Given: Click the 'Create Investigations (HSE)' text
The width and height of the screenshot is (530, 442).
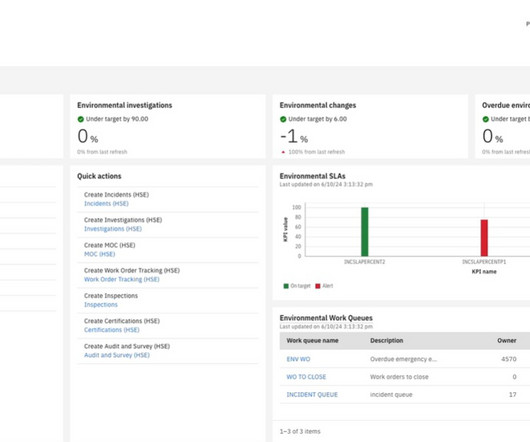Looking at the screenshot, I should pyautogui.click(x=123, y=220).
